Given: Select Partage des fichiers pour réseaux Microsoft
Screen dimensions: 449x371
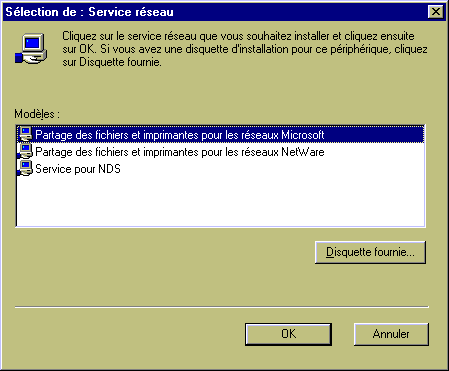Looking at the screenshot, I should click(220, 135).
